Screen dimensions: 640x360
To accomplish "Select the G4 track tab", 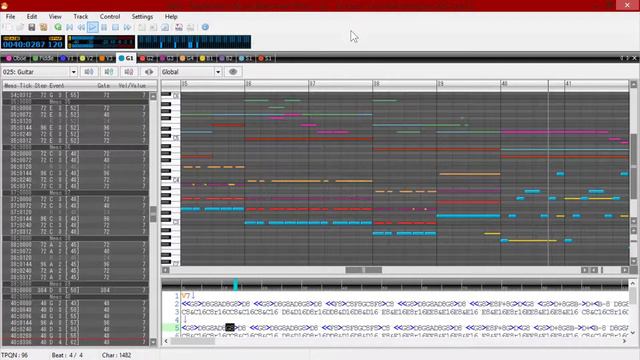I will point(187,58).
